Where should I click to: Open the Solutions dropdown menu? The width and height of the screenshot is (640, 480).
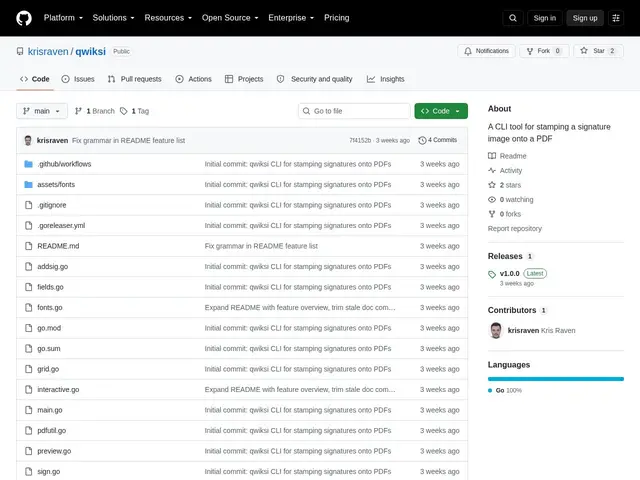click(x=113, y=18)
